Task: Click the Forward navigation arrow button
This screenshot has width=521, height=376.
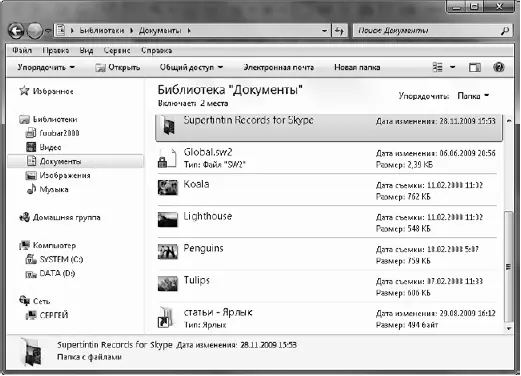Action: pyautogui.click(x=35, y=31)
